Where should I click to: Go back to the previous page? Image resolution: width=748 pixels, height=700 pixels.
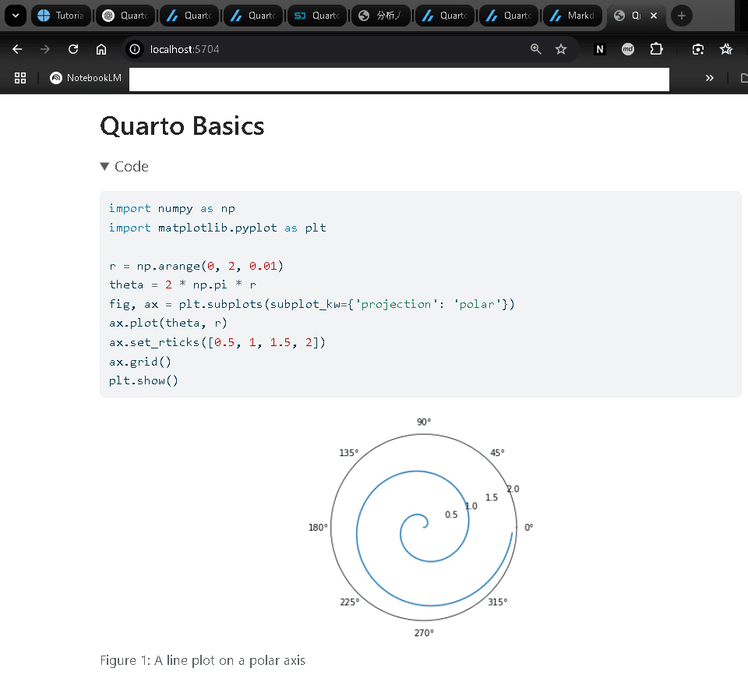click(17, 48)
